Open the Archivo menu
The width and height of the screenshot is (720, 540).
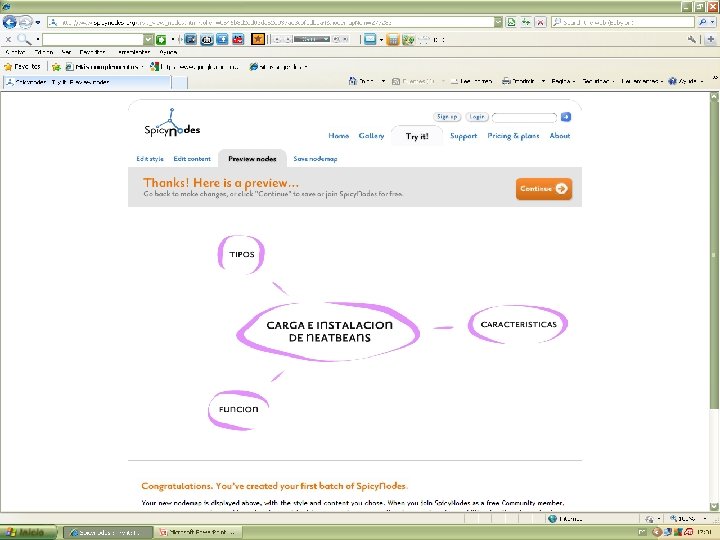(x=15, y=52)
